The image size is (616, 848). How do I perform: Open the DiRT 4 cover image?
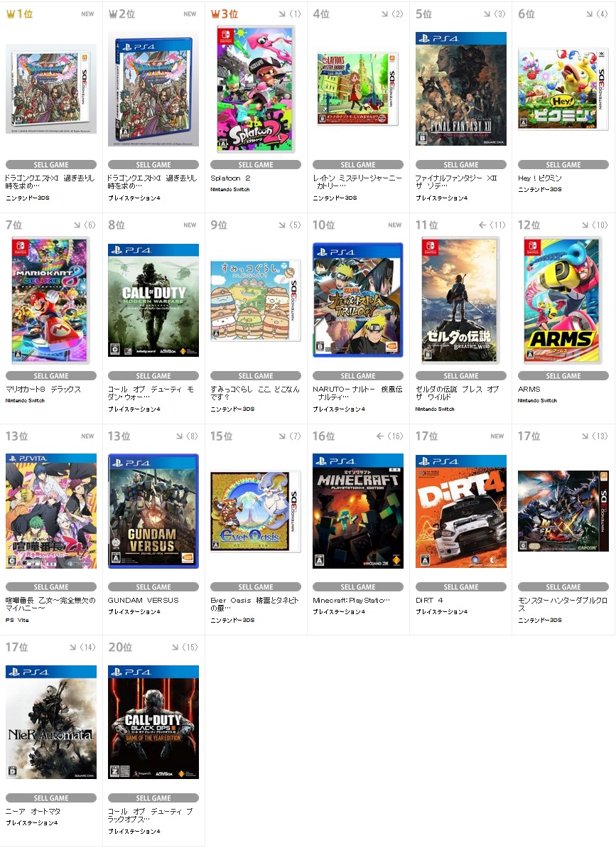460,511
